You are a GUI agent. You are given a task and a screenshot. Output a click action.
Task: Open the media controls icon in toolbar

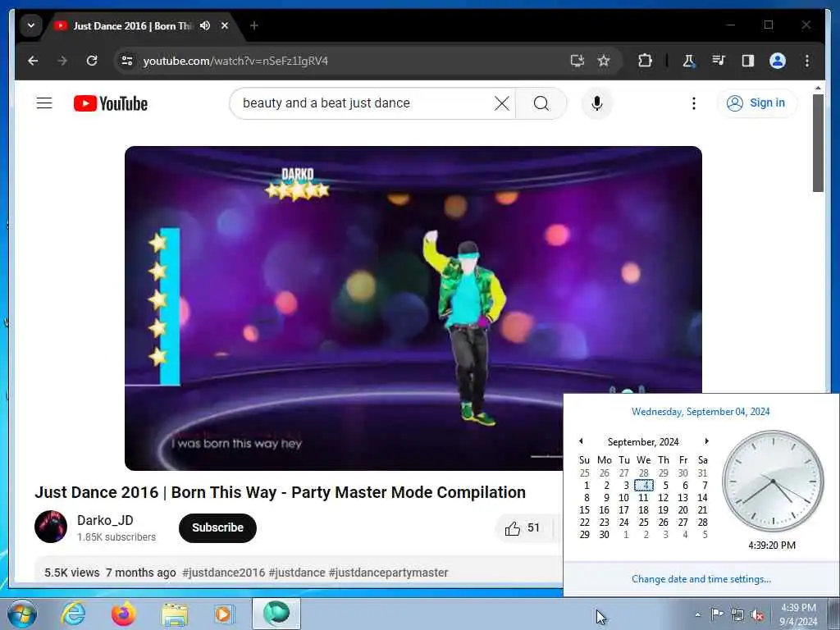tap(719, 61)
